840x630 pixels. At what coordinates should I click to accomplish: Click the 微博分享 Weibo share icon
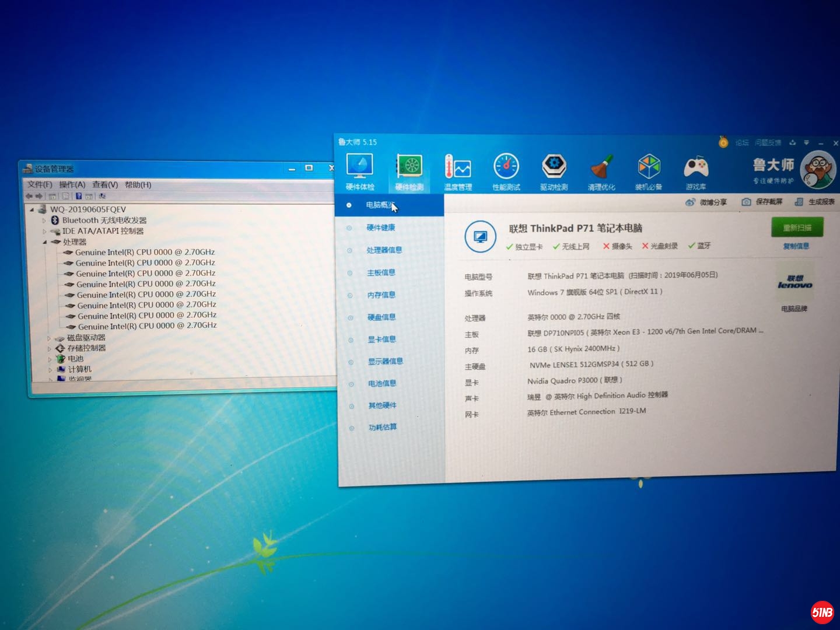[691, 202]
